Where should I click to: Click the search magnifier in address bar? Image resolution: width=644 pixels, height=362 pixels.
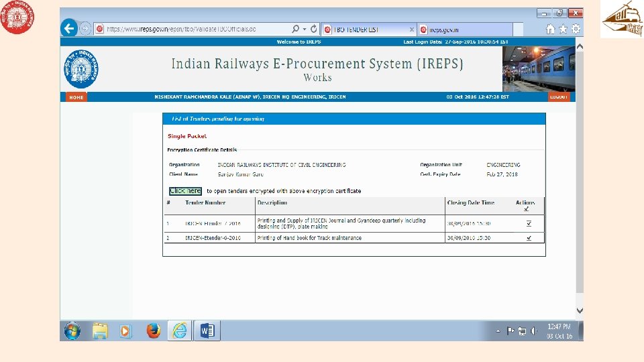pyautogui.click(x=295, y=29)
